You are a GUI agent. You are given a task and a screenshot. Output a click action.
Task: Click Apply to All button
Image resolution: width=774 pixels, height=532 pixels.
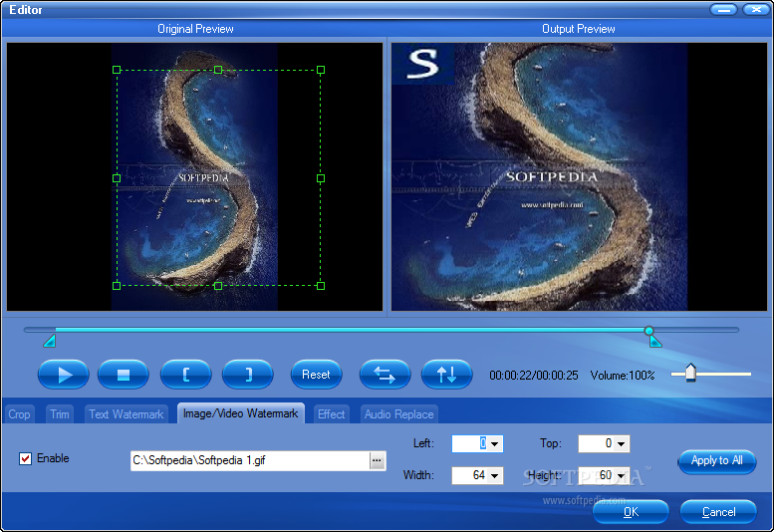click(x=717, y=461)
